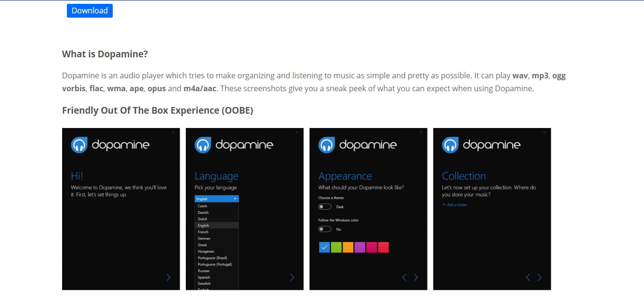Image resolution: width=644 pixels, height=298 pixels.
Task: Close the Language window with its X
Action: coord(297,132)
